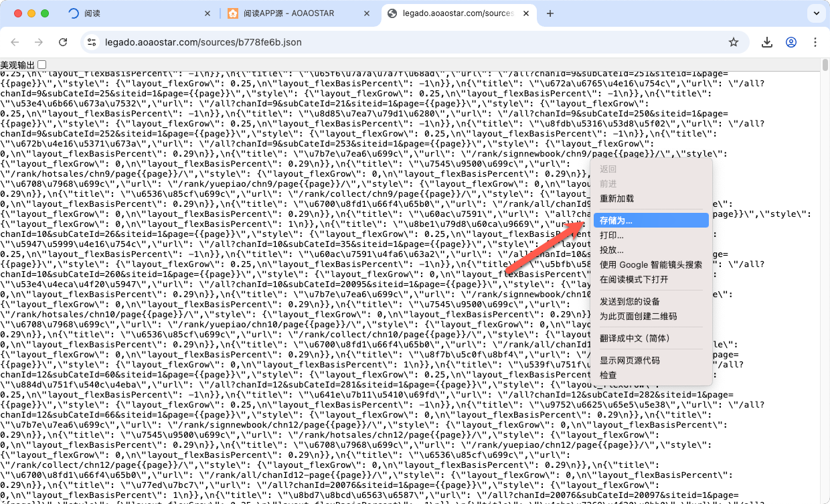The image size is (830, 504).
Task: Reload the page using the refresh icon
Action: coord(63,41)
